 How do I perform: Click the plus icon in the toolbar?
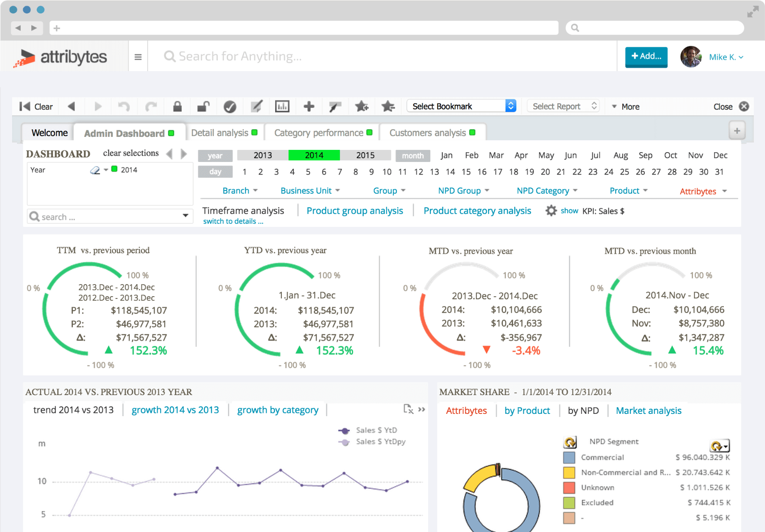pos(309,106)
